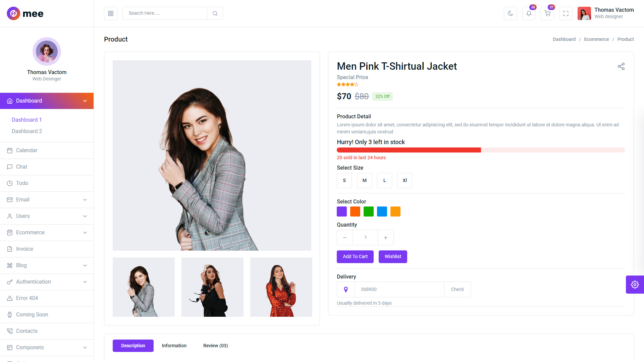Increase quantity with the plus button

tap(386, 238)
